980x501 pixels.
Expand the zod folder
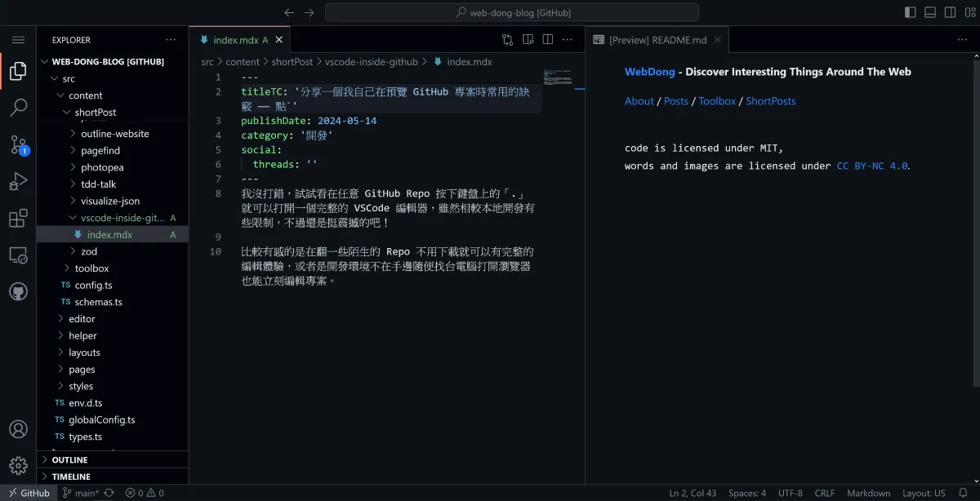[x=89, y=251]
